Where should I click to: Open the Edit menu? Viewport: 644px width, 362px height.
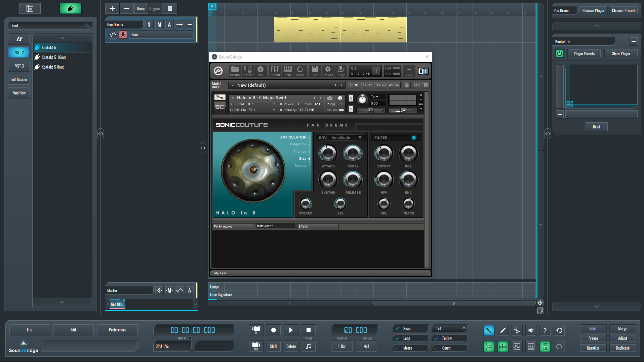73,330
